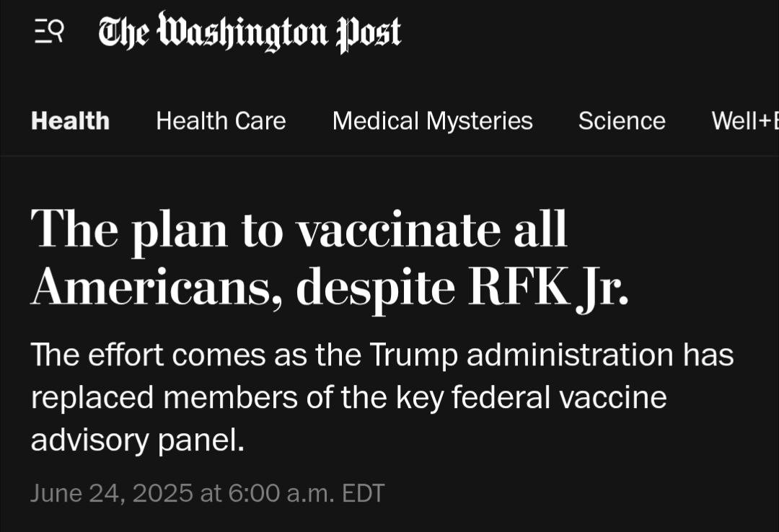Click the word "Post" in the masthead
The height and width of the screenshot is (532, 779).
click(x=368, y=32)
